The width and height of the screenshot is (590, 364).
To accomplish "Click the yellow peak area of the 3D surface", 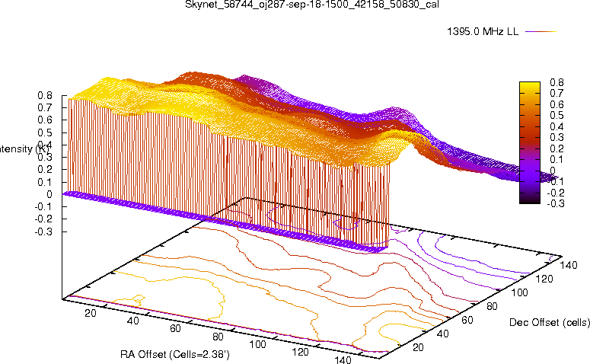I will [109, 88].
